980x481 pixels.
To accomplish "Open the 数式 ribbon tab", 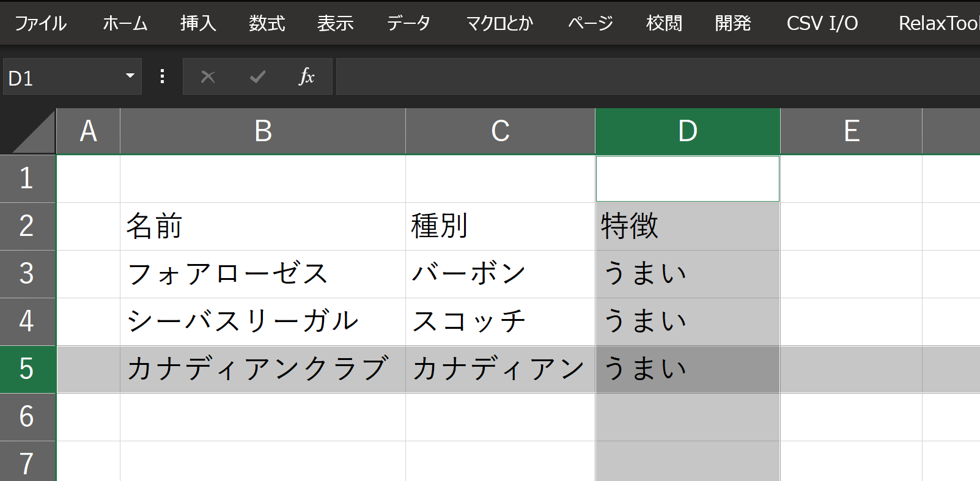I will click(267, 23).
